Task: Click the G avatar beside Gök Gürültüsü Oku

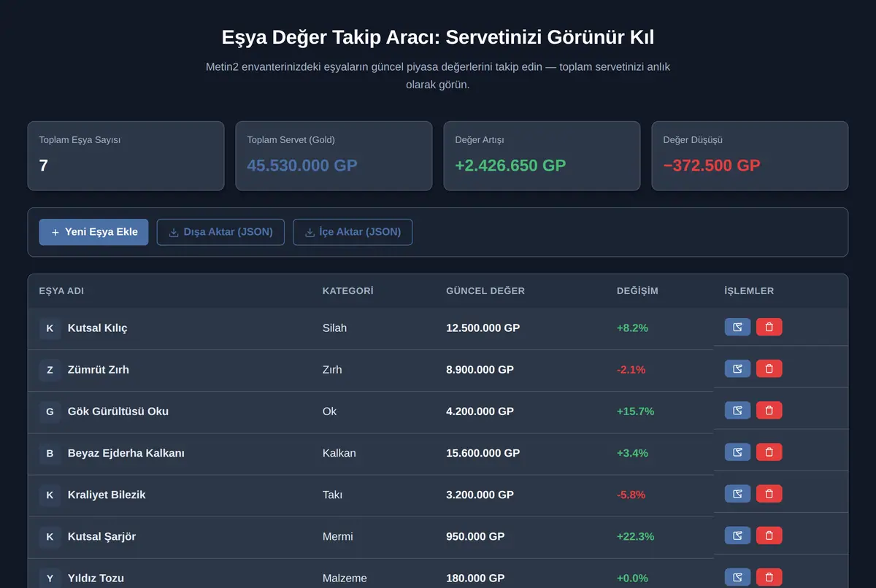Action: tap(50, 411)
